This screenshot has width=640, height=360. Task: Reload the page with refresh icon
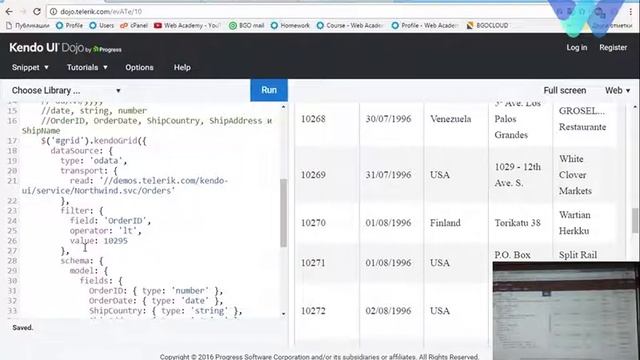(x=37, y=11)
